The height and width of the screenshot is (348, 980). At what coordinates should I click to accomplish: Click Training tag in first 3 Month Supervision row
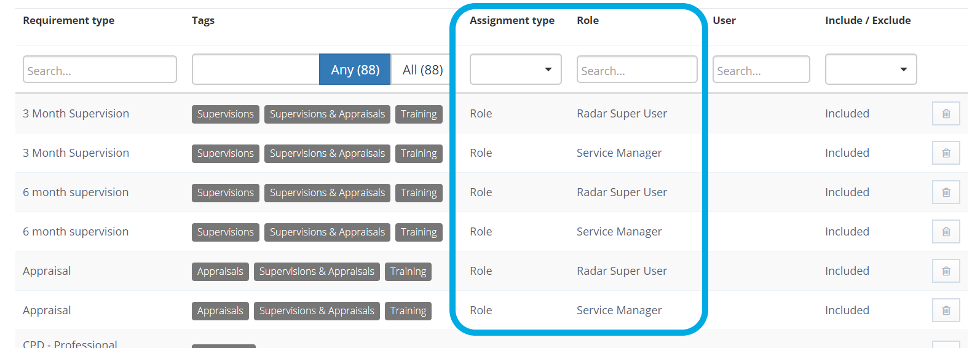pos(419,114)
